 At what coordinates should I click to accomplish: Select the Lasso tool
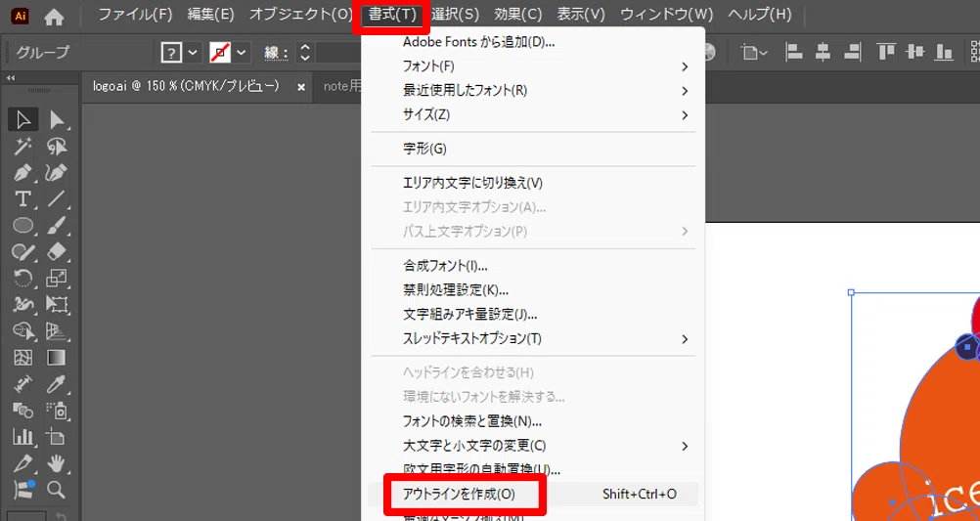click(57, 147)
